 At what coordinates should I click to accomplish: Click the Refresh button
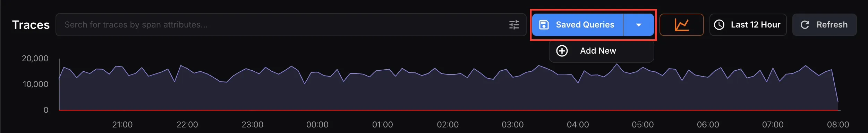click(824, 25)
